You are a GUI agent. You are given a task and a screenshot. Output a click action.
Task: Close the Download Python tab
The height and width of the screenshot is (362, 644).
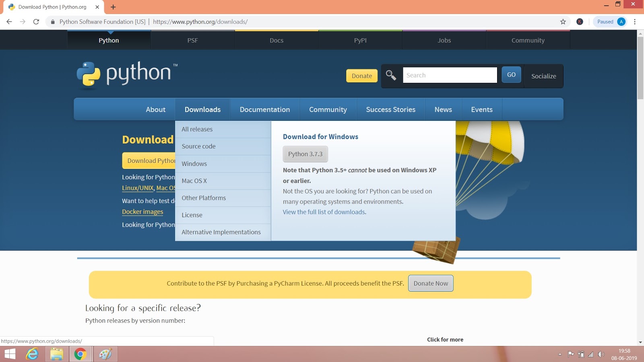(97, 7)
